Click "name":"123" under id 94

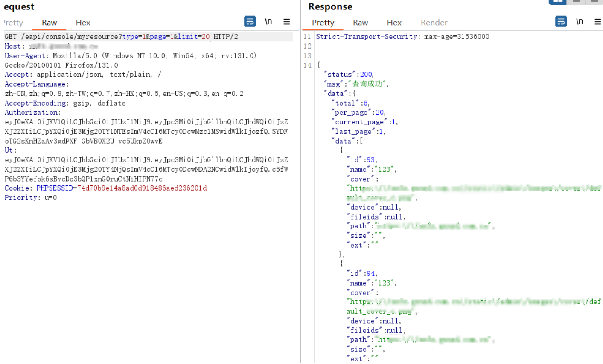click(371, 283)
